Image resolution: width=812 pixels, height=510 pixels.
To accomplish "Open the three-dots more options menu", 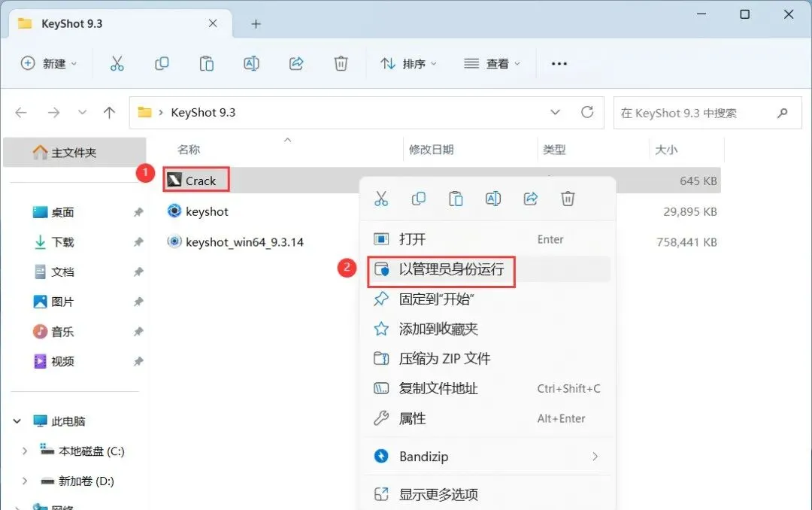I will click(559, 64).
